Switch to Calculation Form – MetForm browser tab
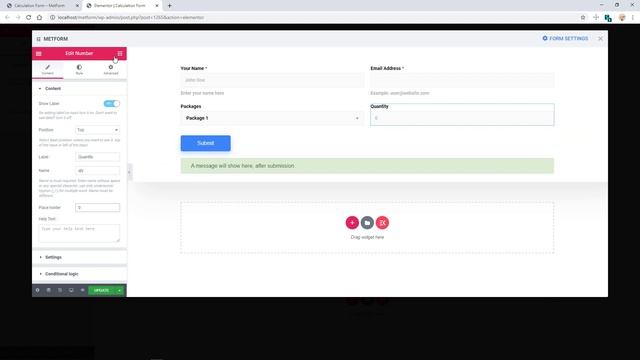 click(41, 6)
